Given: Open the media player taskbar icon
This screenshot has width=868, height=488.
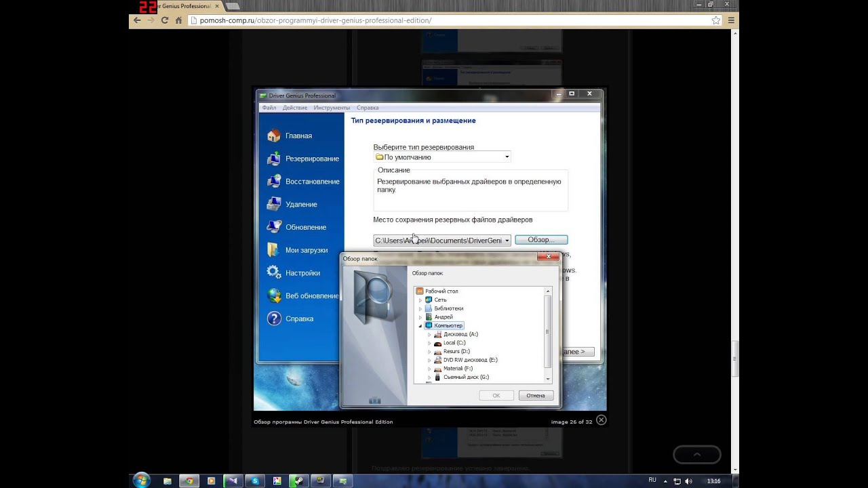Looking at the screenshot, I should (x=211, y=481).
